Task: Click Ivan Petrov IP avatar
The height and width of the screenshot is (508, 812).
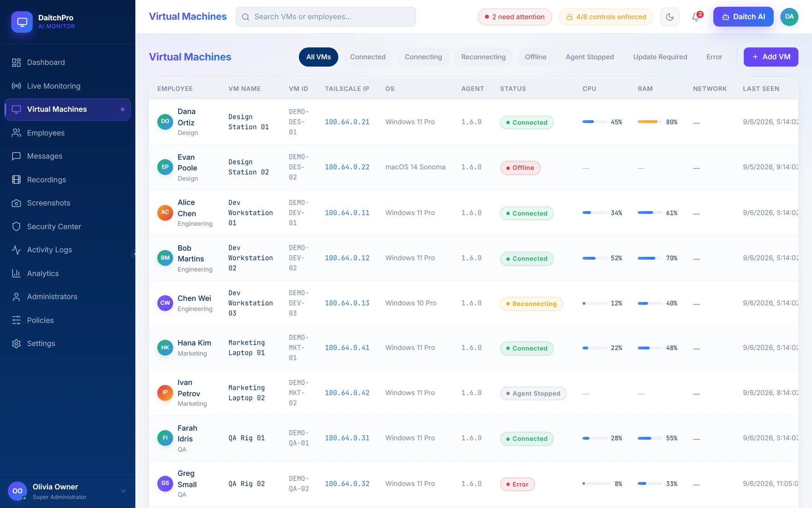Action: (x=165, y=393)
